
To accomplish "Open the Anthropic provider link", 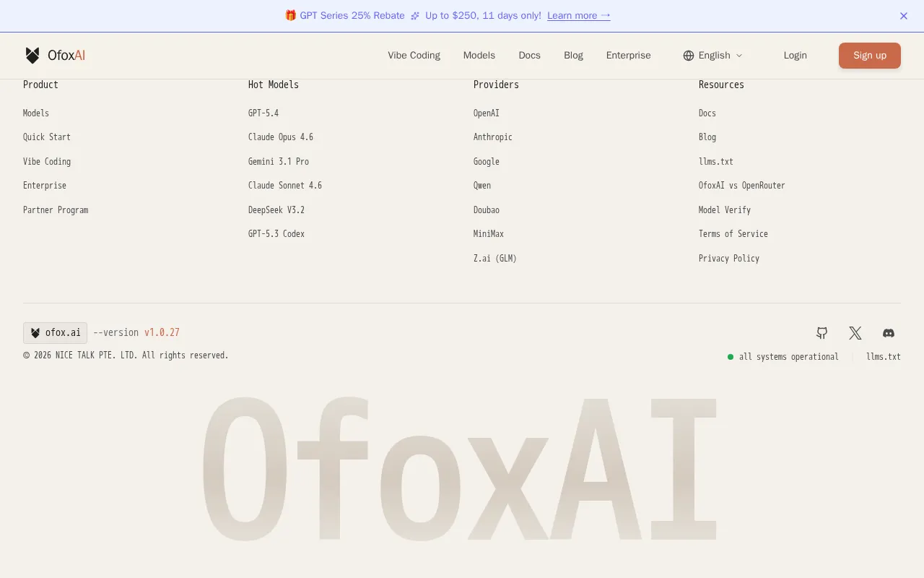I will pos(493,137).
